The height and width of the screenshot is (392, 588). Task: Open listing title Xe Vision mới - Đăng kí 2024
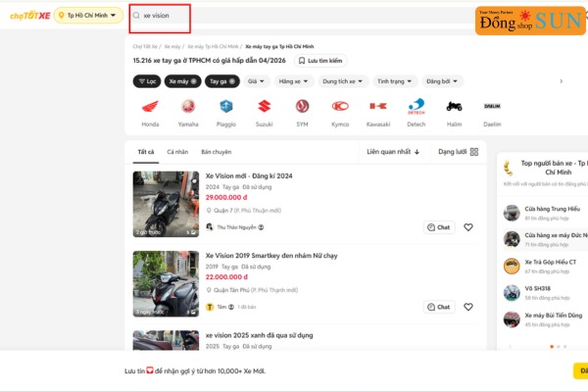pos(249,176)
